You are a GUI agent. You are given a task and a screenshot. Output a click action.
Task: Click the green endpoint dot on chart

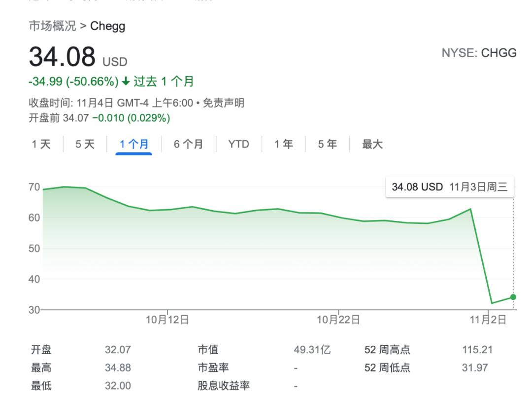click(x=513, y=297)
